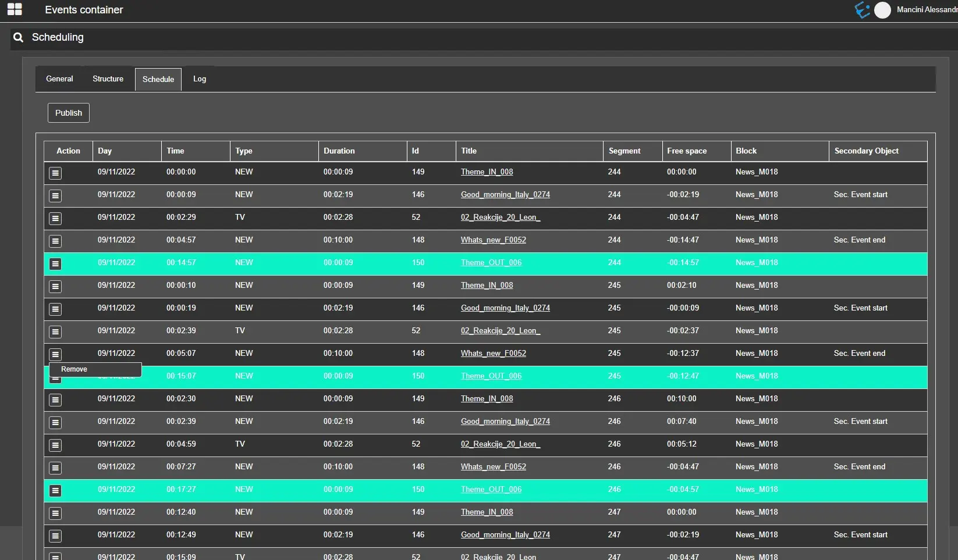
Task: Click the app grid icon beside Events container
Action: 15,9
